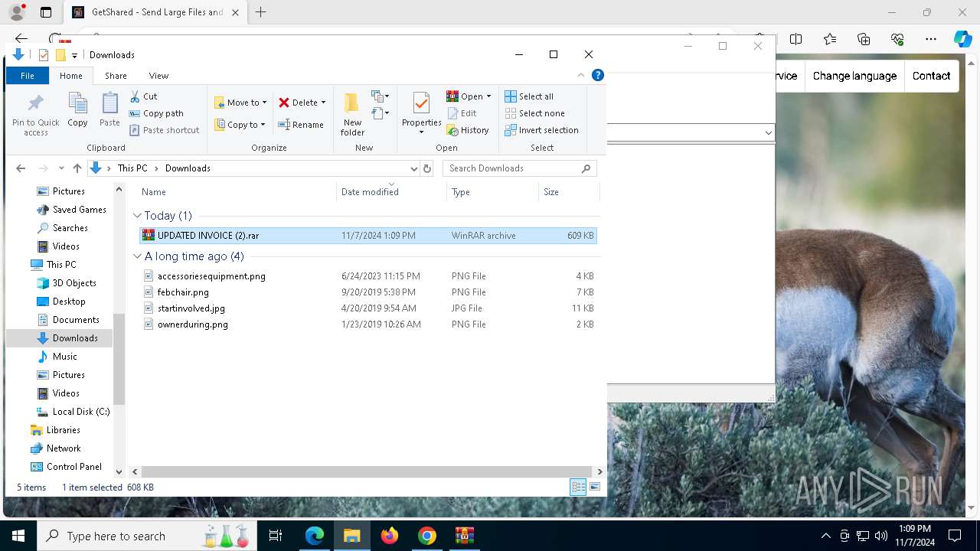Open Contact link on website
980x551 pixels.
pyautogui.click(x=931, y=76)
